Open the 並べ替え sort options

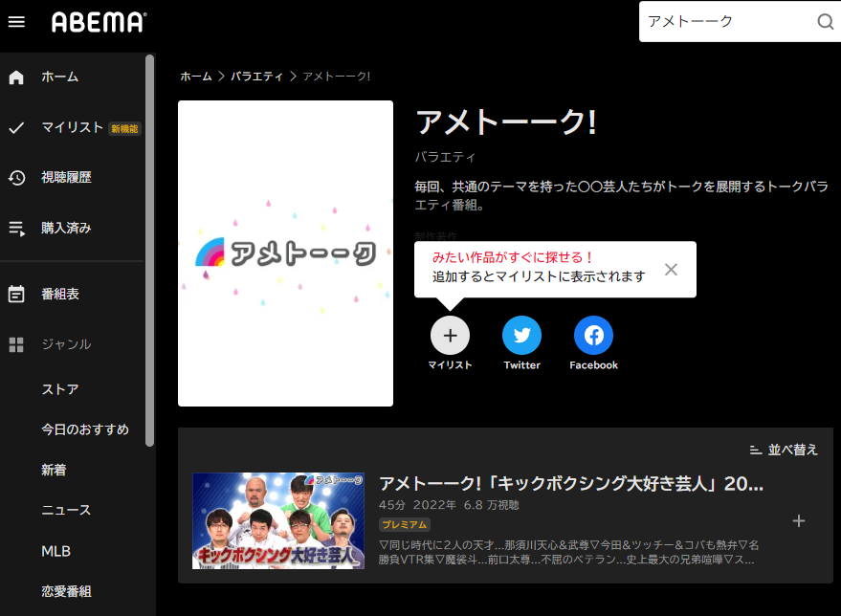tap(784, 450)
